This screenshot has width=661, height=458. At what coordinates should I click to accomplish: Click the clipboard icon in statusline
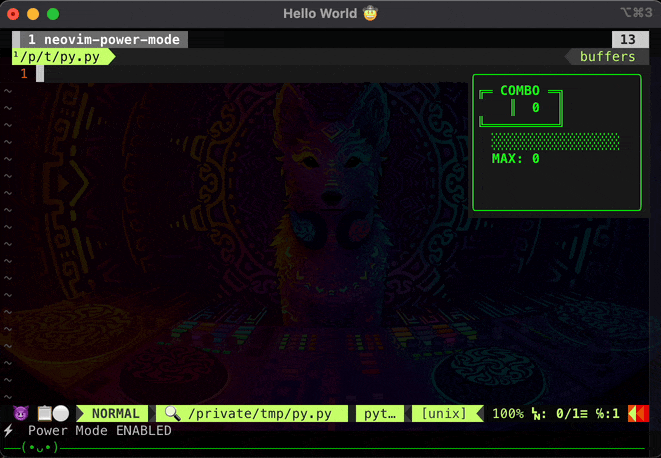[x=45, y=413]
